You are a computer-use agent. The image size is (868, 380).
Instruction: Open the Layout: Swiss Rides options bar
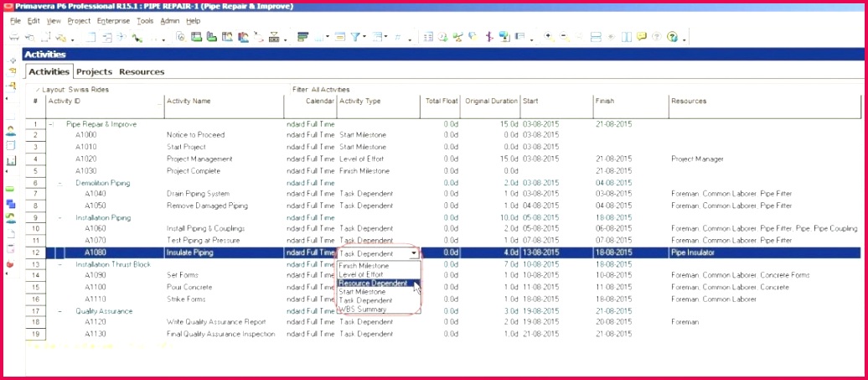click(72, 89)
